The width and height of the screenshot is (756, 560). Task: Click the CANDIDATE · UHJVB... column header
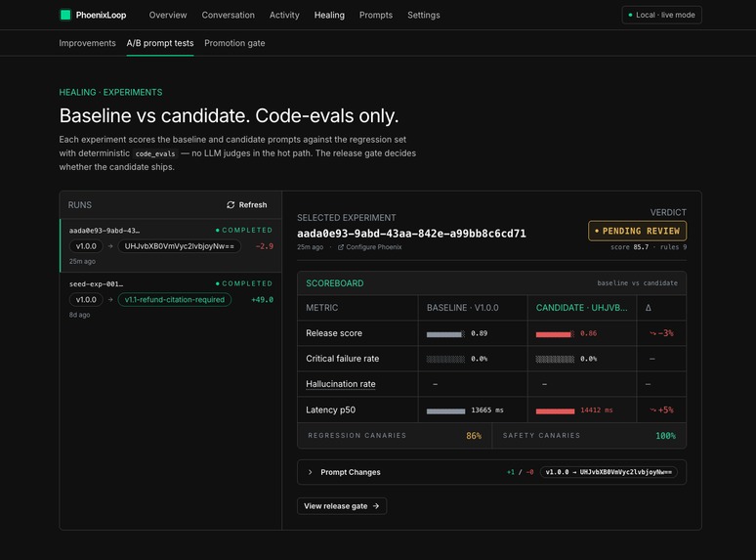tap(581, 308)
